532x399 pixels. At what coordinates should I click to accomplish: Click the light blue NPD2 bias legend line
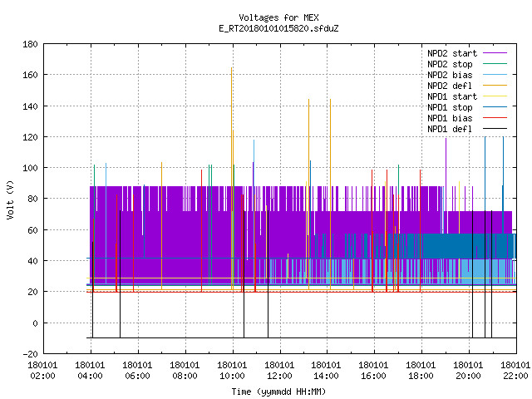495,74
